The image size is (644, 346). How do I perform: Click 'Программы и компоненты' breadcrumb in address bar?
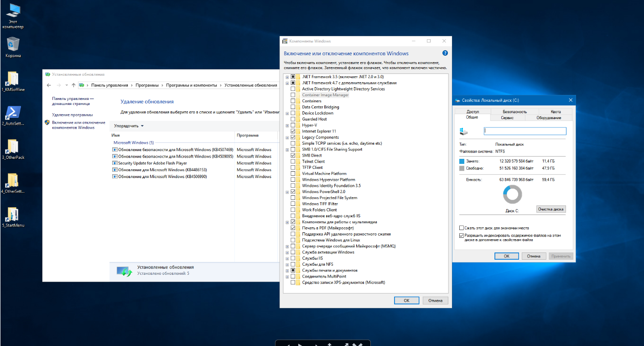192,85
